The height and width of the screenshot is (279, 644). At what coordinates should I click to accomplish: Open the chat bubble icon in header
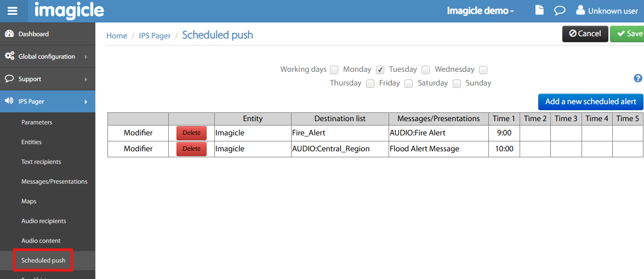pyautogui.click(x=559, y=10)
